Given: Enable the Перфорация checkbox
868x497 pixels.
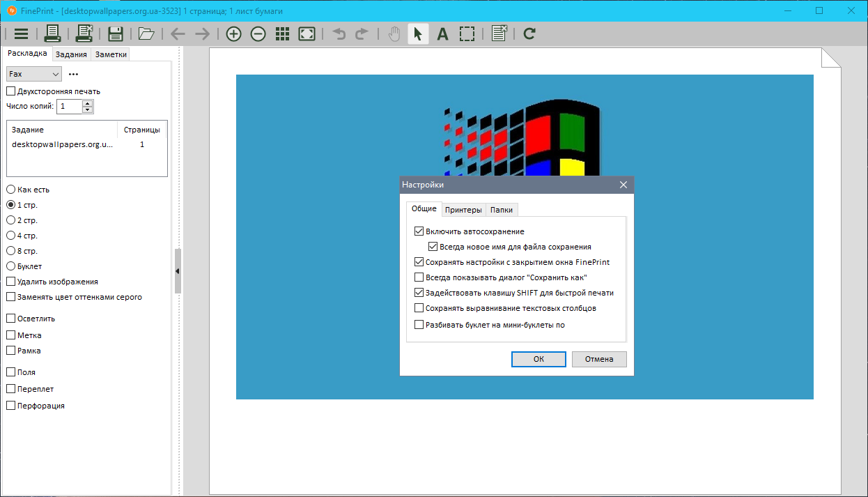Looking at the screenshot, I should (x=36, y=406).
